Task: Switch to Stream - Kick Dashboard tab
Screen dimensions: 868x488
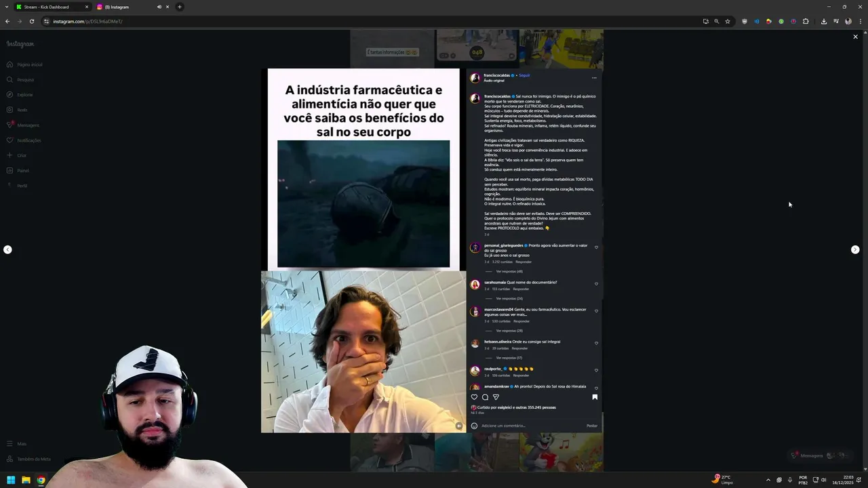Action: [52, 7]
